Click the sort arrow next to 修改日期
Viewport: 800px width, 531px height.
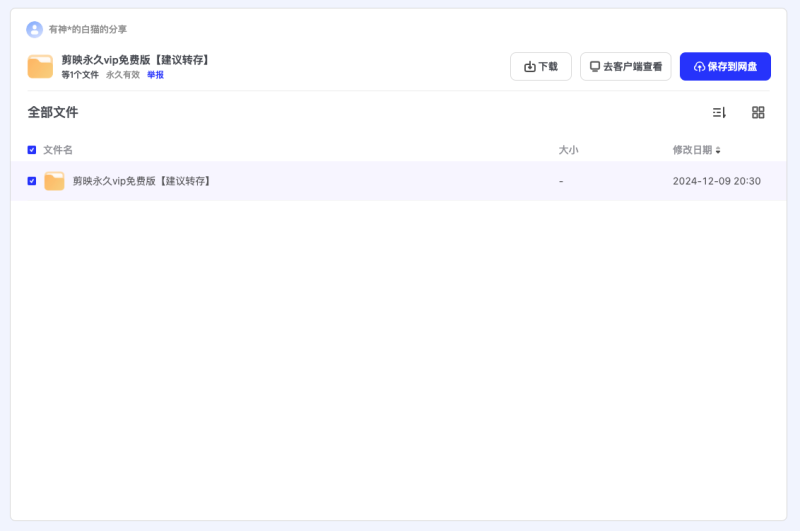point(718,151)
